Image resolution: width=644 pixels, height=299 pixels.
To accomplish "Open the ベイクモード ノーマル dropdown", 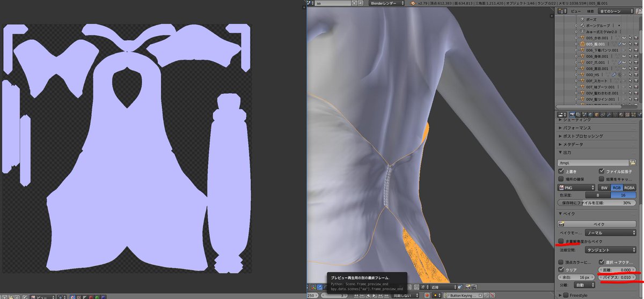I will point(611,233).
